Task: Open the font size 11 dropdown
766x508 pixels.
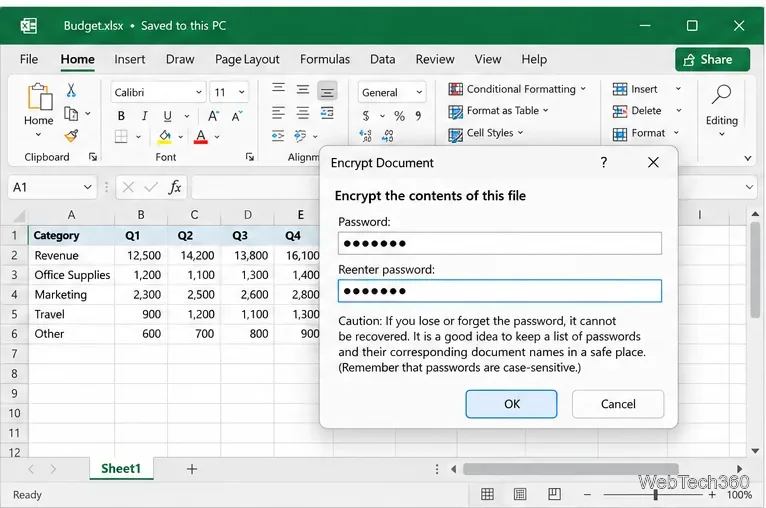Action: click(x=241, y=92)
